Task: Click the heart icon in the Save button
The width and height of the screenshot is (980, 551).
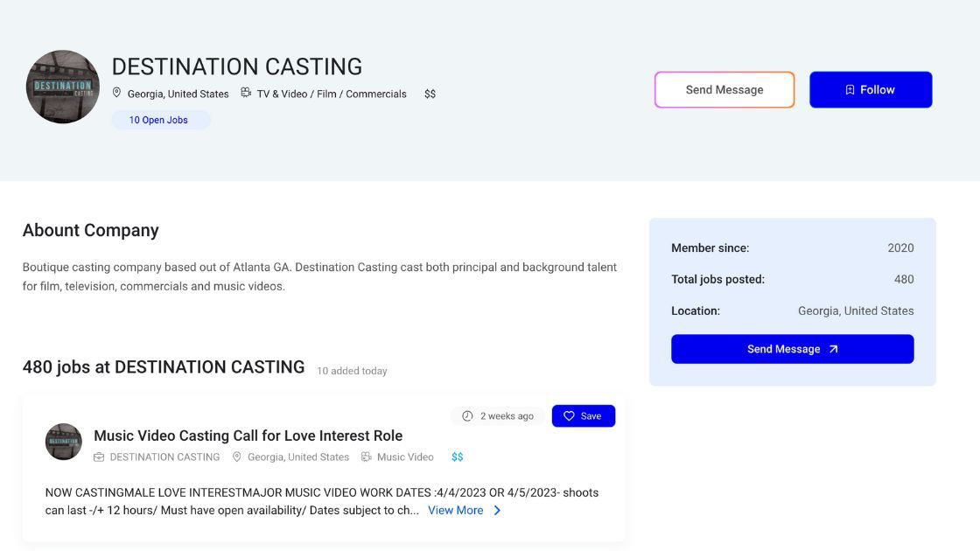Action: (x=569, y=415)
